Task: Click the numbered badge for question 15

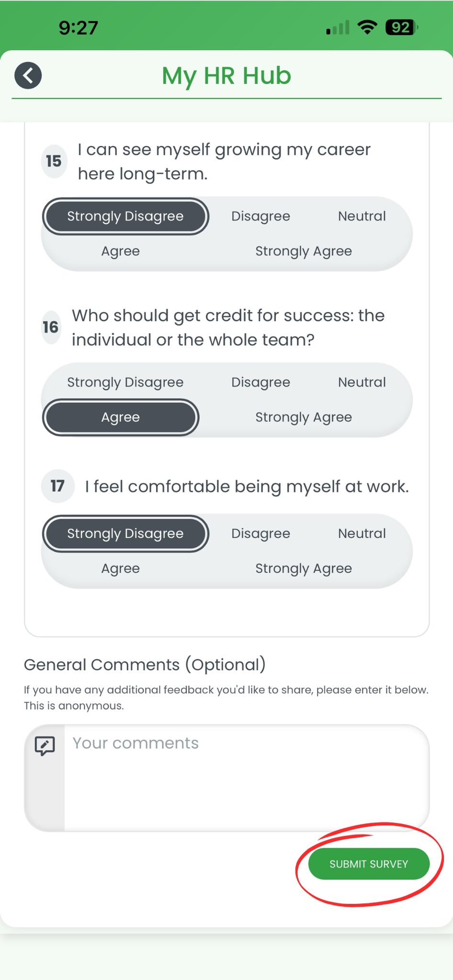Action: (53, 161)
